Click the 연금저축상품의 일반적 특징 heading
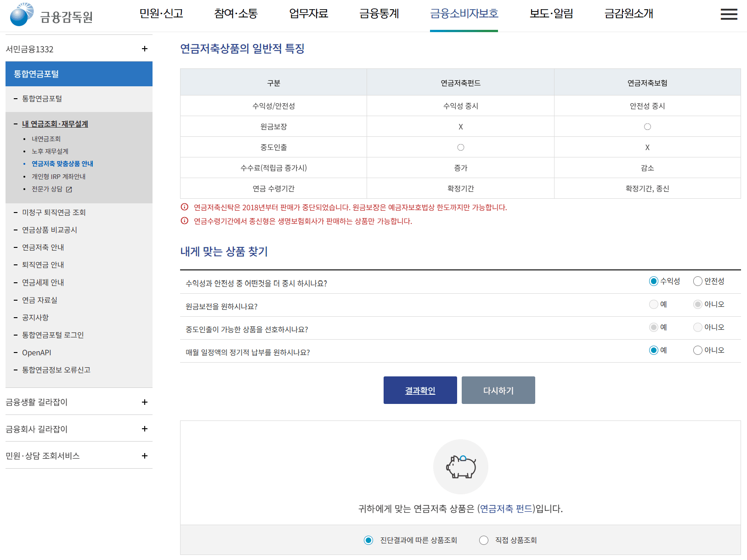Image resolution: width=747 pixels, height=560 pixels. click(242, 49)
